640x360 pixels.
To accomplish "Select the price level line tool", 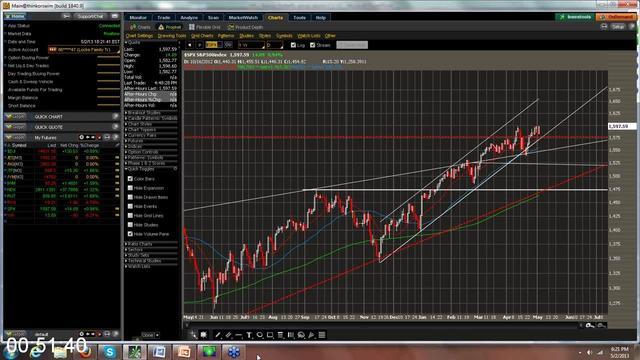I will 239,335.
